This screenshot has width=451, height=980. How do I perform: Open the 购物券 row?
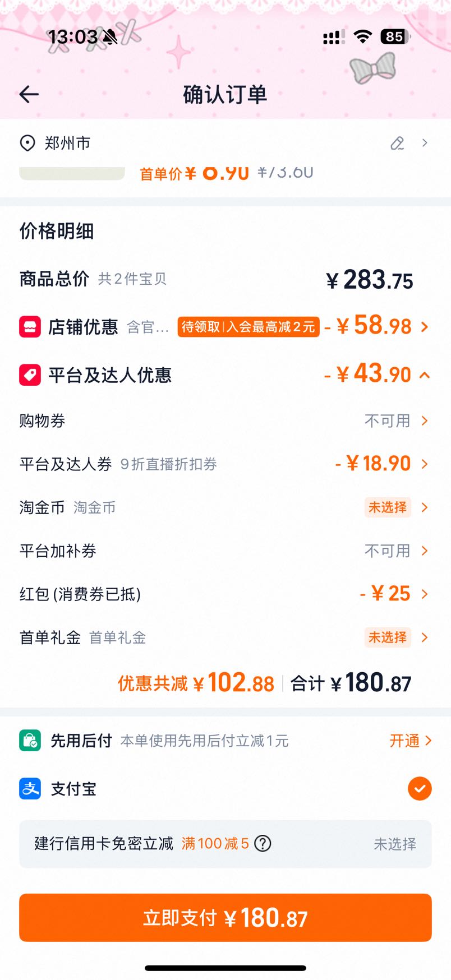coord(225,420)
